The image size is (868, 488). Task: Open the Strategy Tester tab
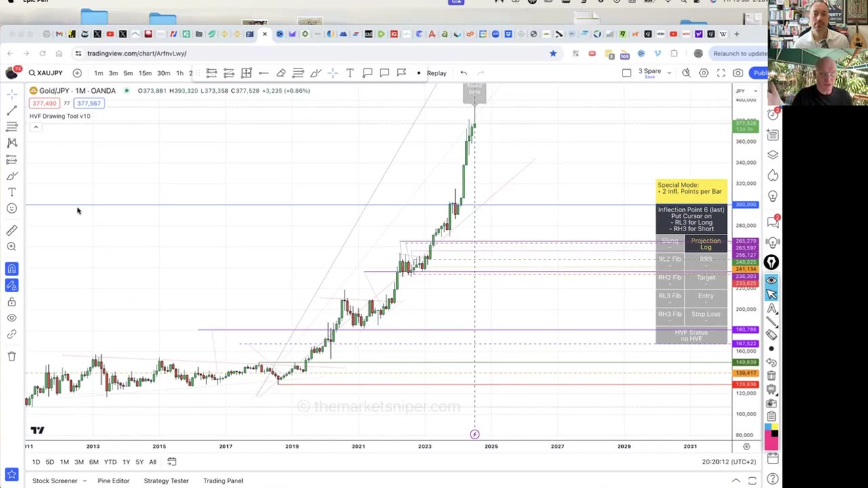pos(166,481)
